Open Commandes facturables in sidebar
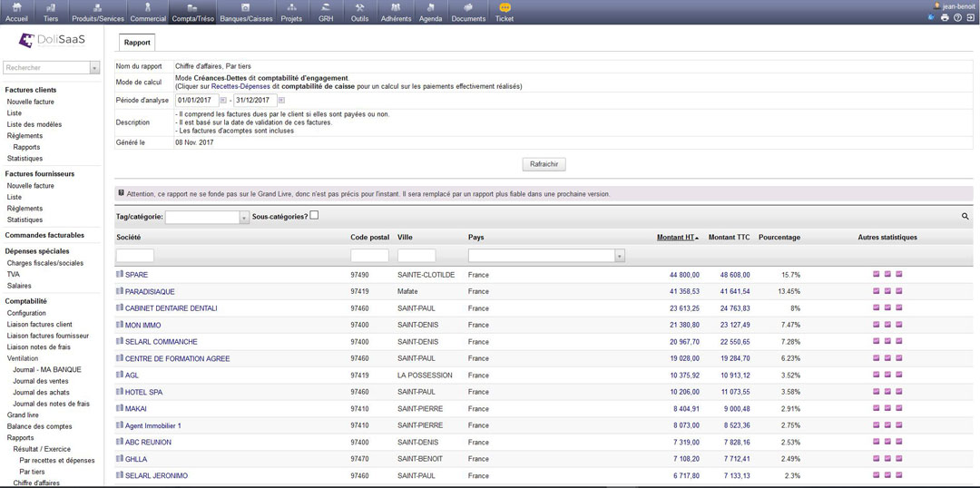The width and height of the screenshot is (980, 488). point(44,235)
